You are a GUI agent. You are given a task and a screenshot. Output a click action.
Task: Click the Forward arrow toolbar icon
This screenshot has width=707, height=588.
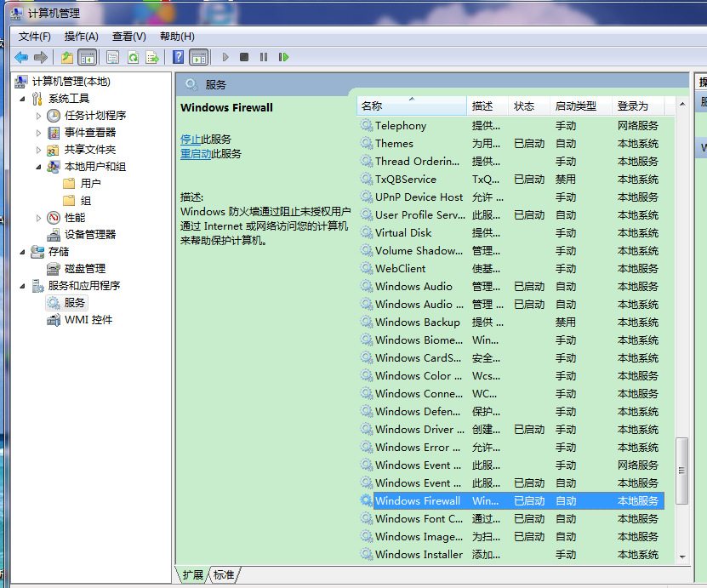point(41,57)
